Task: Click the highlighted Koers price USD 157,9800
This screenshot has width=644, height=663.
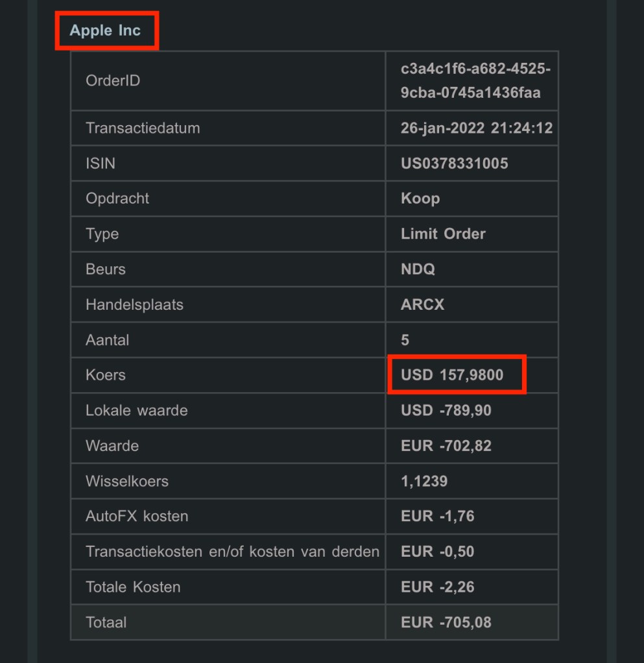Action: coord(452,375)
